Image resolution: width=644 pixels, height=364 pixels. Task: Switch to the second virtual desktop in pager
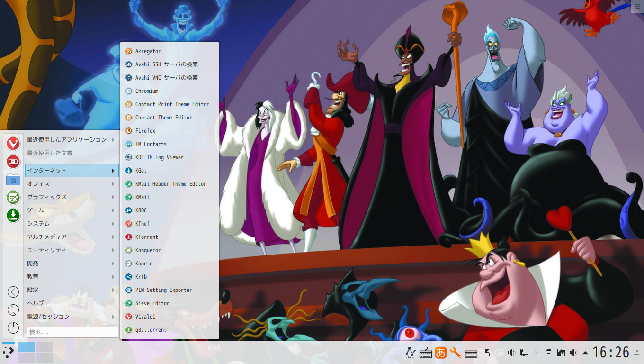click(44, 347)
